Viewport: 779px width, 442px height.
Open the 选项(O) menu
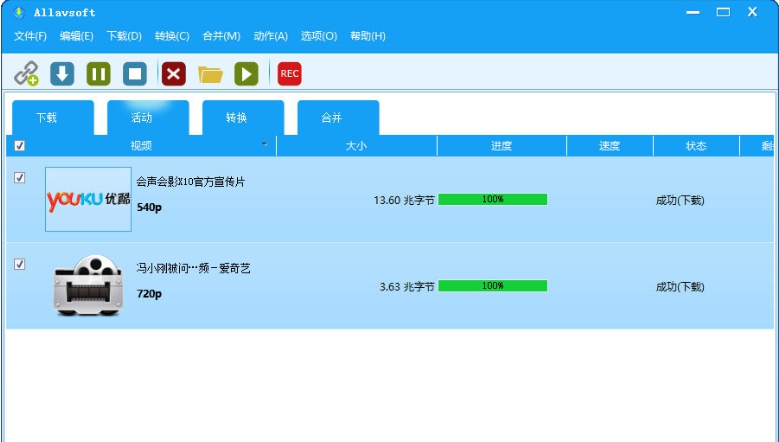(x=319, y=36)
